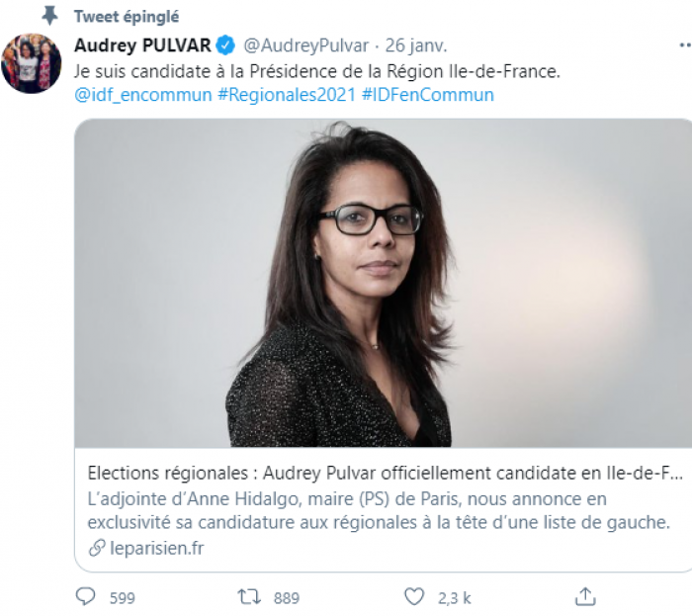Screen dimensions: 692x616
Task: Click the share tweet icon
Action: click(585, 596)
